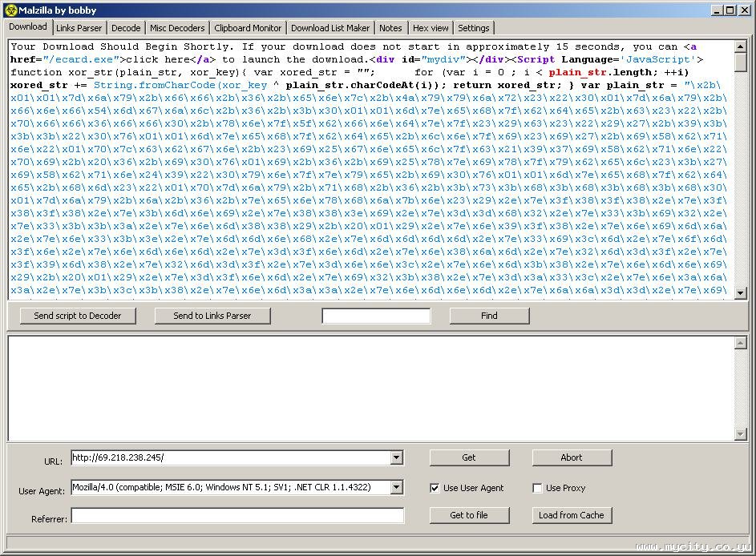Click Load from Cache button
The height and width of the screenshot is (556, 756).
pyautogui.click(x=572, y=515)
